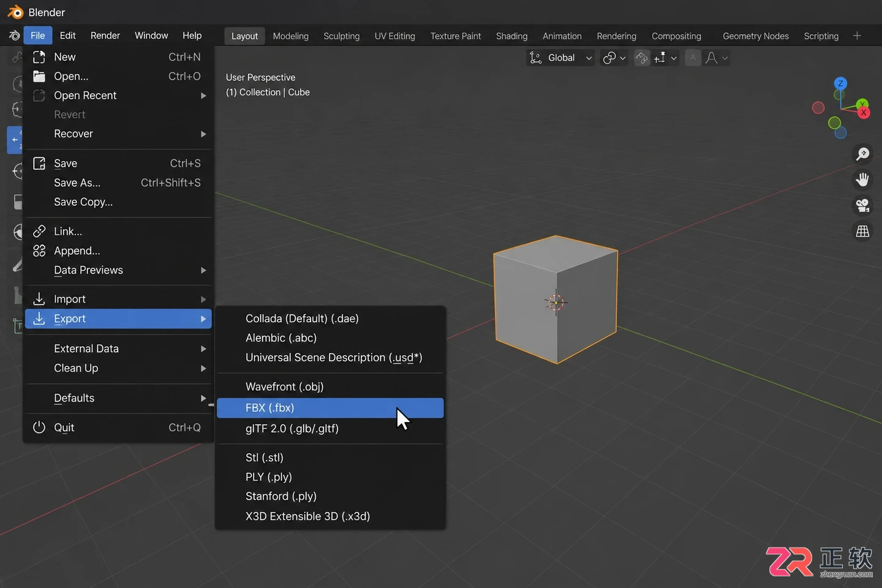
Task: Expand the External Data submenu
Action: [119, 349]
